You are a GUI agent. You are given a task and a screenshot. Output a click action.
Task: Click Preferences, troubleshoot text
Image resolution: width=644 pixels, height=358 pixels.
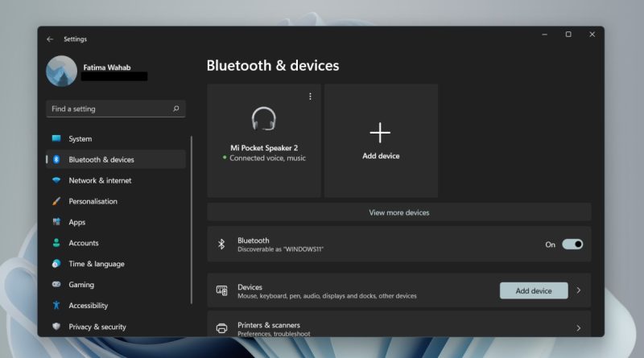[x=274, y=334]
